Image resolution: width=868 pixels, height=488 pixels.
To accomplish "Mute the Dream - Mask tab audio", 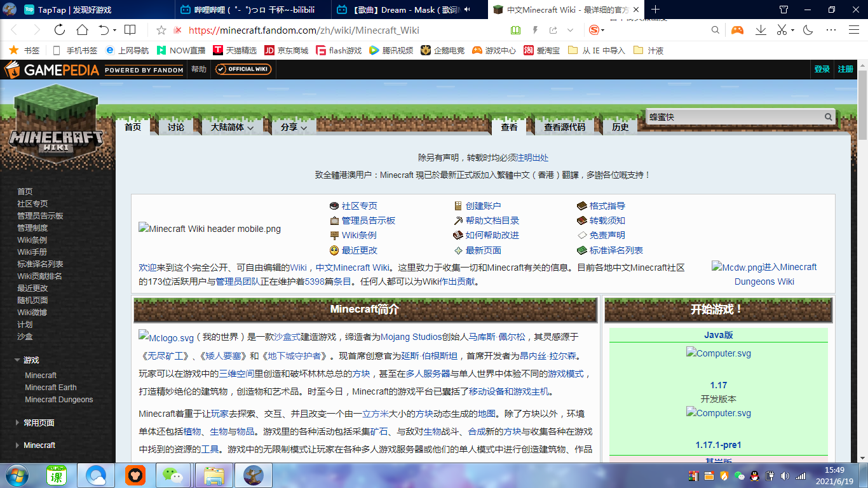I will (x=468, y=10).
